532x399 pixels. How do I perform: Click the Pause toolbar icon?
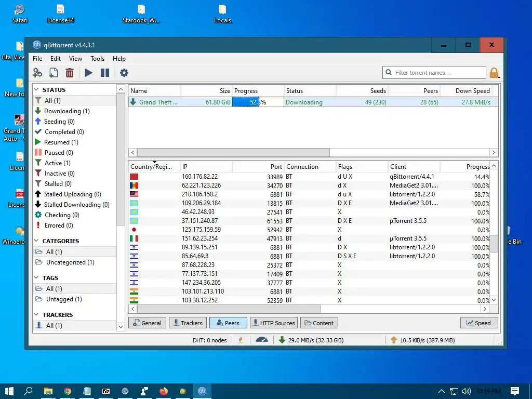point(105,73)
